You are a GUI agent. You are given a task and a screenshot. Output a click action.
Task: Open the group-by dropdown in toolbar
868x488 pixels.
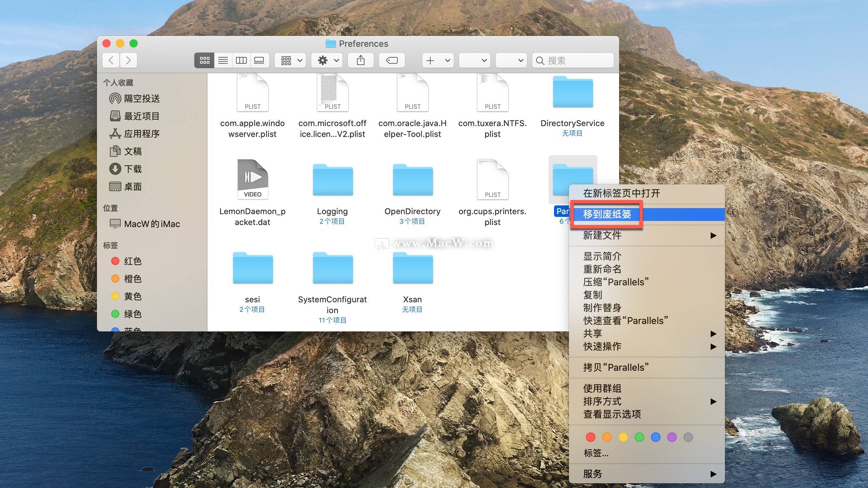point(291,60)
